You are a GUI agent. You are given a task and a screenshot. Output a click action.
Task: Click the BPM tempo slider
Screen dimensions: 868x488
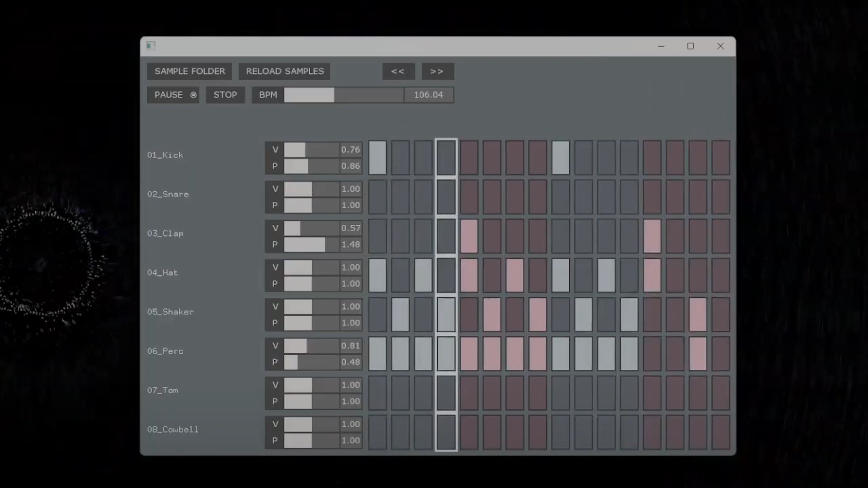(x=344, y=95)
